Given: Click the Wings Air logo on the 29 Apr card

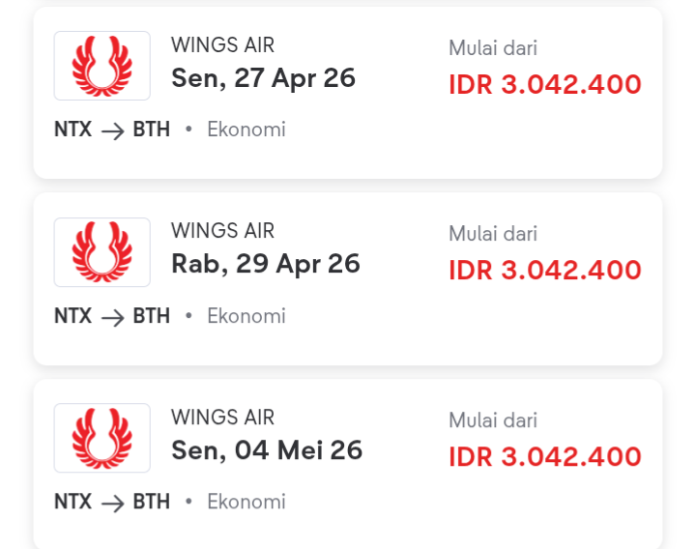Looking at the screenshot, I should 102,252.
